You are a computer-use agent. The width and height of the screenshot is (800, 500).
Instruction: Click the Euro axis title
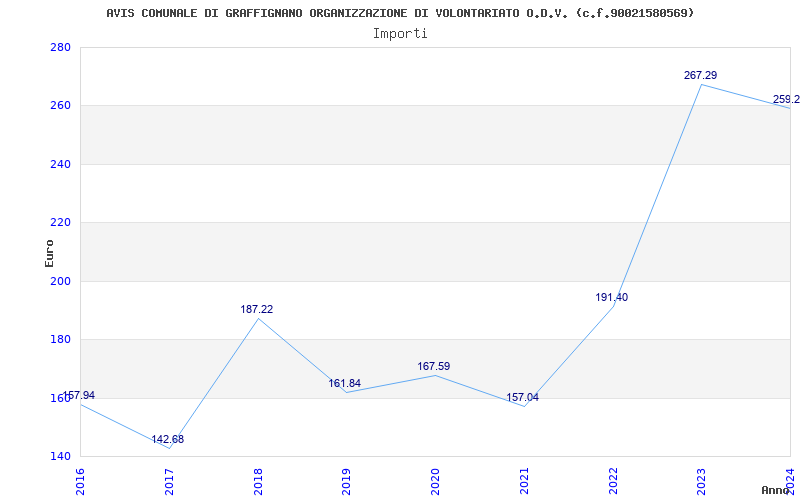click(49, 253)
